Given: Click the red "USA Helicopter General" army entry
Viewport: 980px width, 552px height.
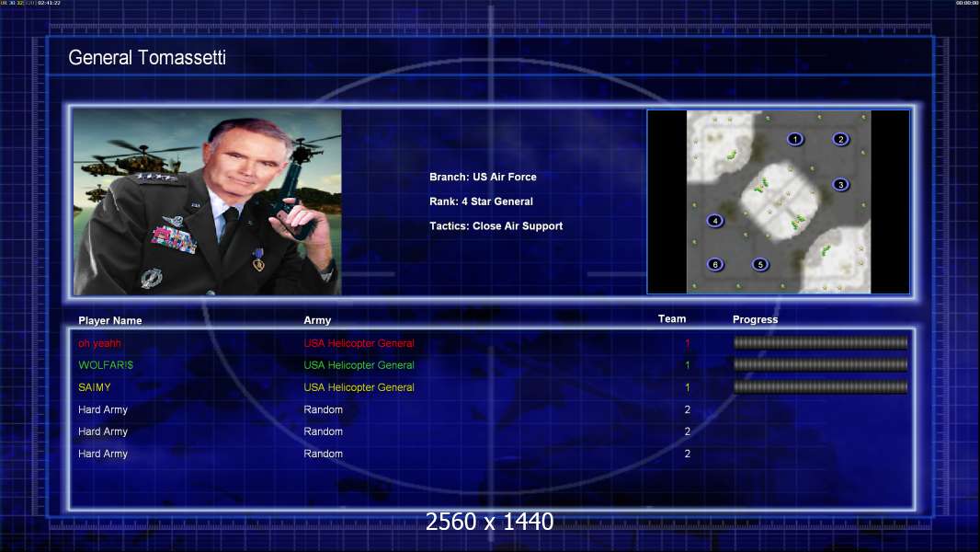Looking at the screenshot, I should (359, 343).
